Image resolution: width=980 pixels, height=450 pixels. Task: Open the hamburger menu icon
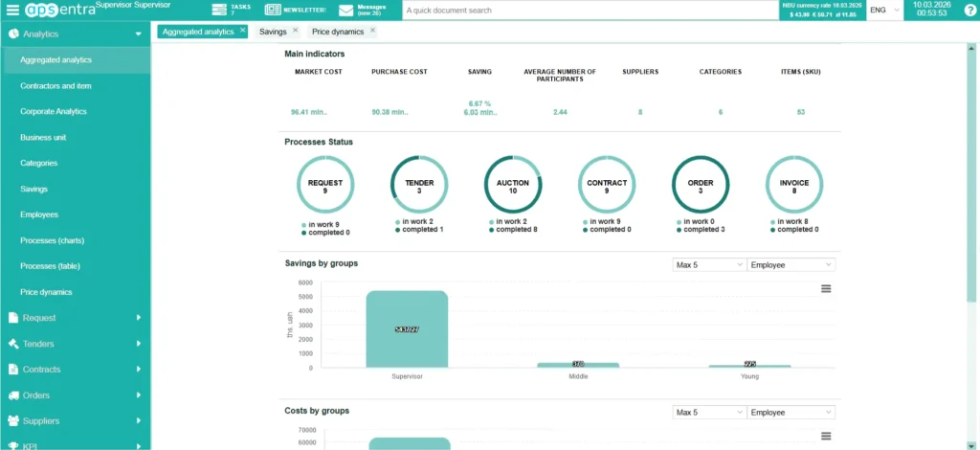(12, 11)
